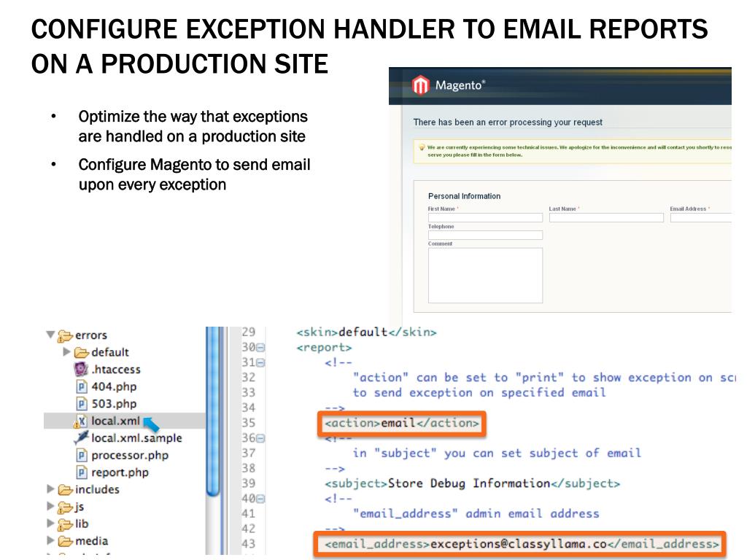Select the default folder icon
Viewport: 747px width, 560px height.
(82, 352)
